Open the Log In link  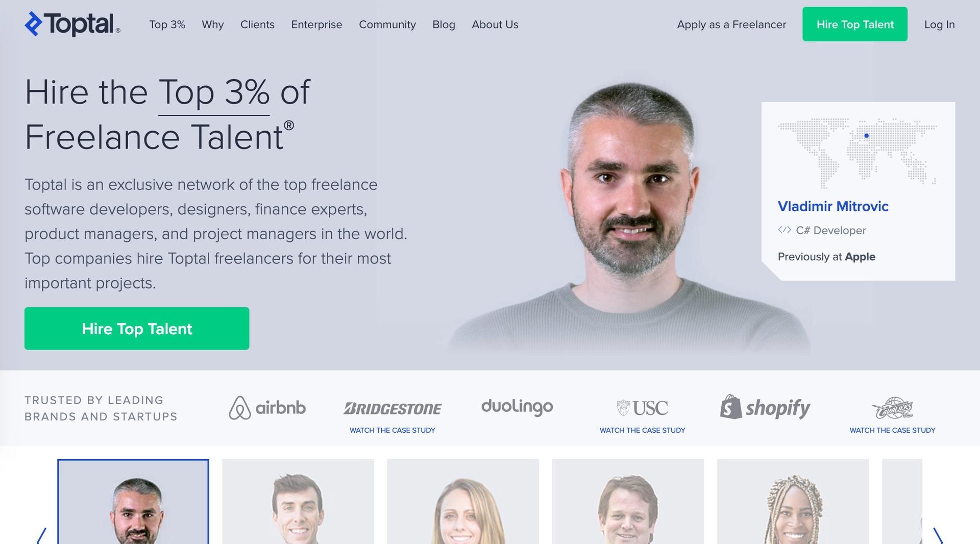point(939,24)
